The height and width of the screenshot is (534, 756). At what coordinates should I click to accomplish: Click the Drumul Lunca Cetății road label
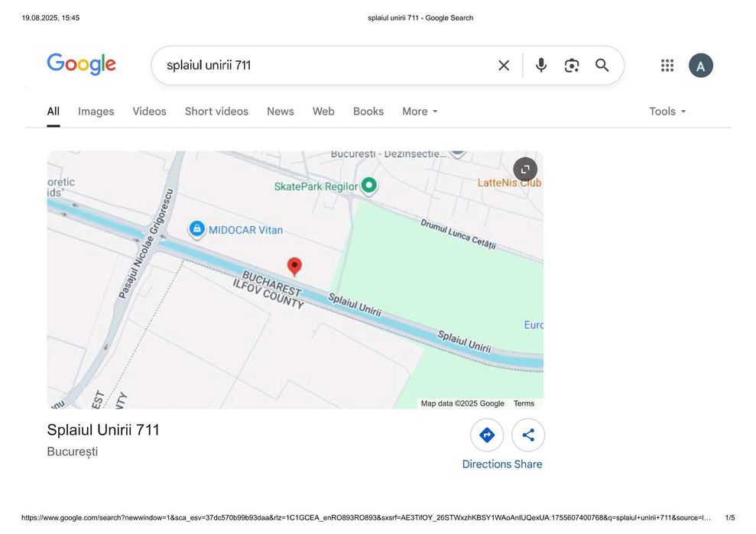tap(458, 235)
